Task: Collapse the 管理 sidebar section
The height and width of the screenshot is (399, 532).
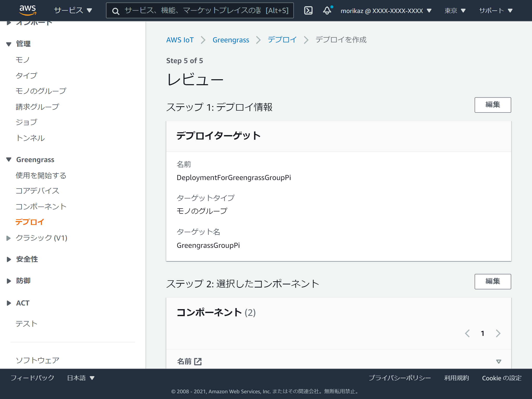Action: tap(9, 44)
